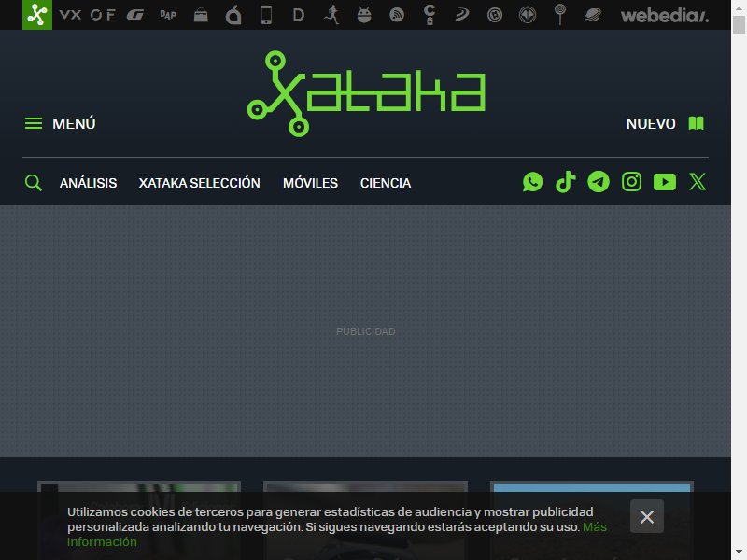747x560 pixels.
Task: Click the letter D site icon
Action: point(299,15)
